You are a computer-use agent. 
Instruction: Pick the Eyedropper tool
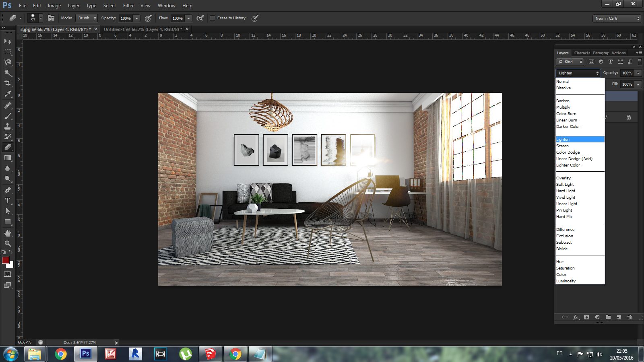tap(8, 94)
